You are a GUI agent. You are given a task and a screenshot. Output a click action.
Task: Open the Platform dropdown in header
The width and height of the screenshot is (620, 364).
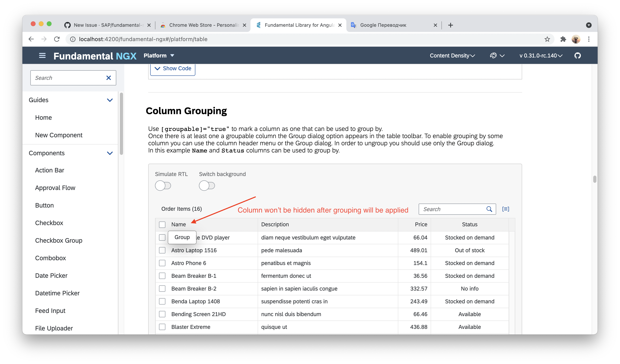159,55
